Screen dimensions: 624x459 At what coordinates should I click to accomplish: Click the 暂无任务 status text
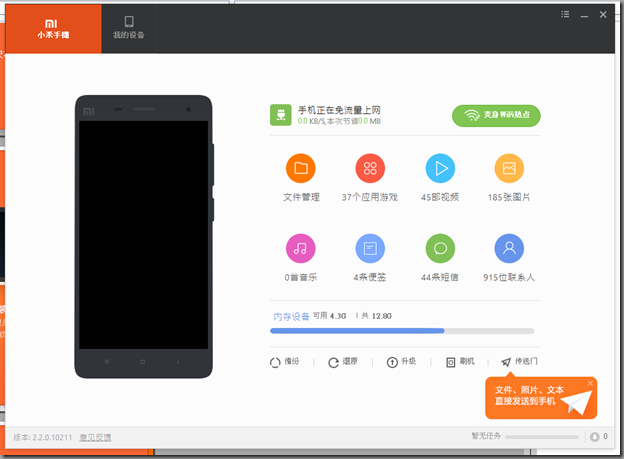pyautogui.click(x=486, y=436)
